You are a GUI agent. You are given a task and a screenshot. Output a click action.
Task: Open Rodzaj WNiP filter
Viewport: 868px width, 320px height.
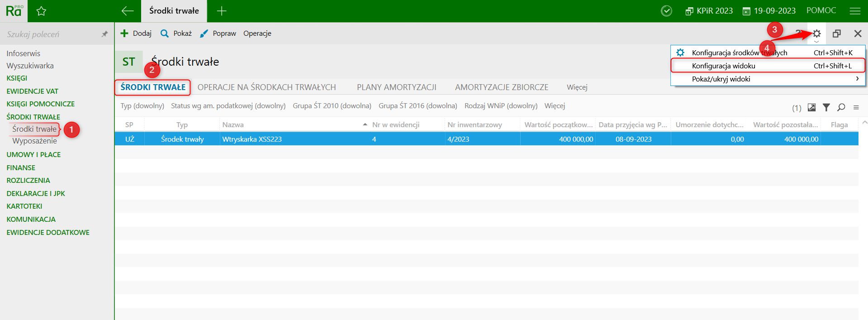coord(501,106)
